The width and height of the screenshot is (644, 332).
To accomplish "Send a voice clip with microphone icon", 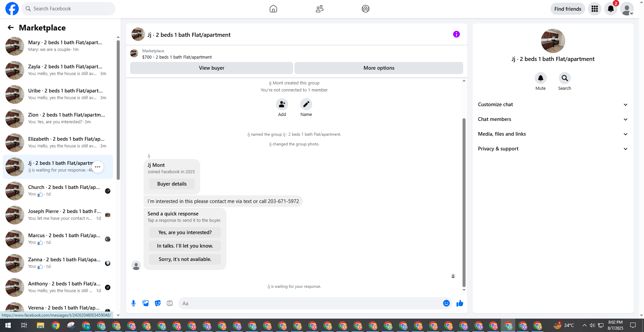I will click(x=133, y=303).
